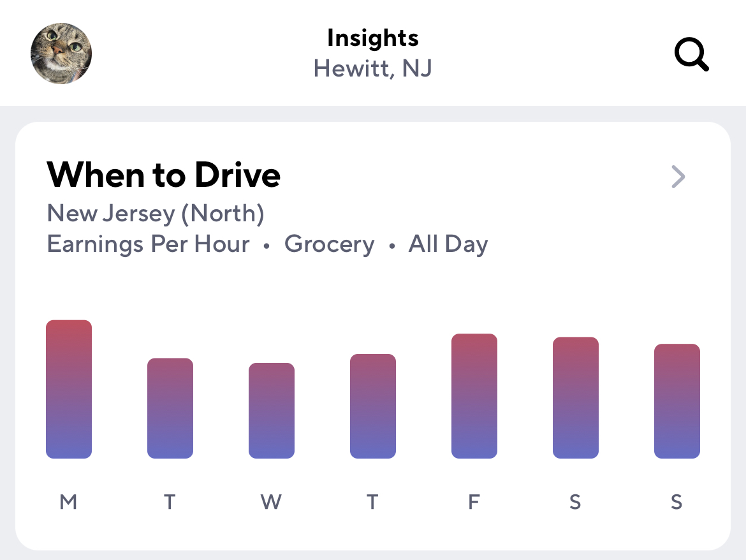Open the search magnifier icon
Viewport: 746px width, 560px height.
692,54
